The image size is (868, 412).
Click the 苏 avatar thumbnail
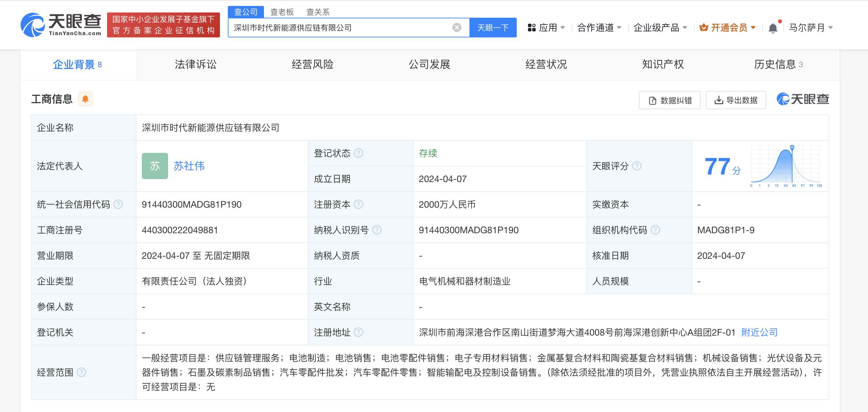point(155,166)
